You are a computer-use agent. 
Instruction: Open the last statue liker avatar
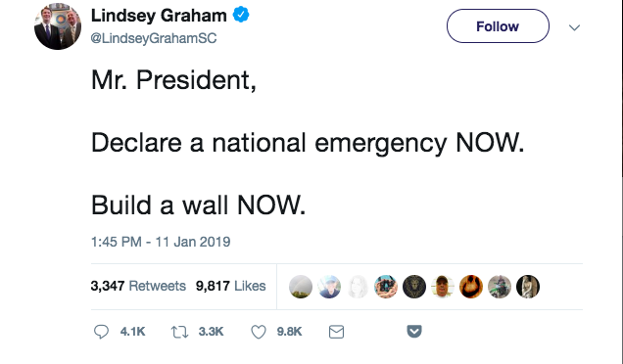coord(528,287)
